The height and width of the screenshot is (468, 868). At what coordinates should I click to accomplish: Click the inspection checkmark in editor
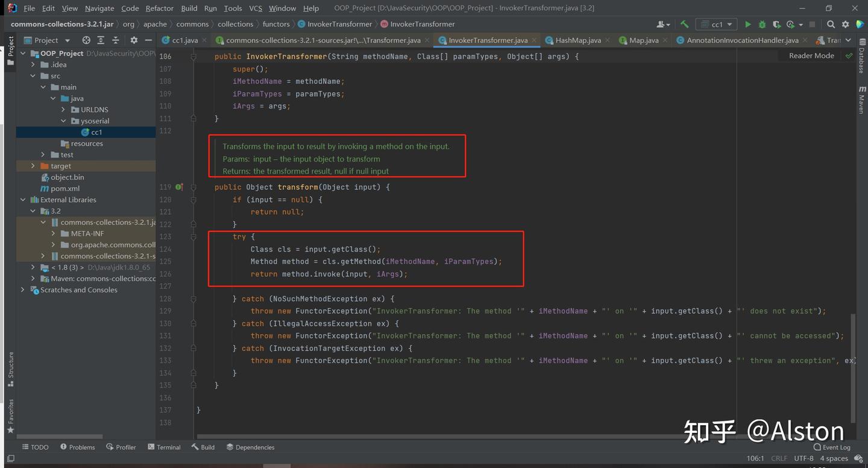click(849, 55)
